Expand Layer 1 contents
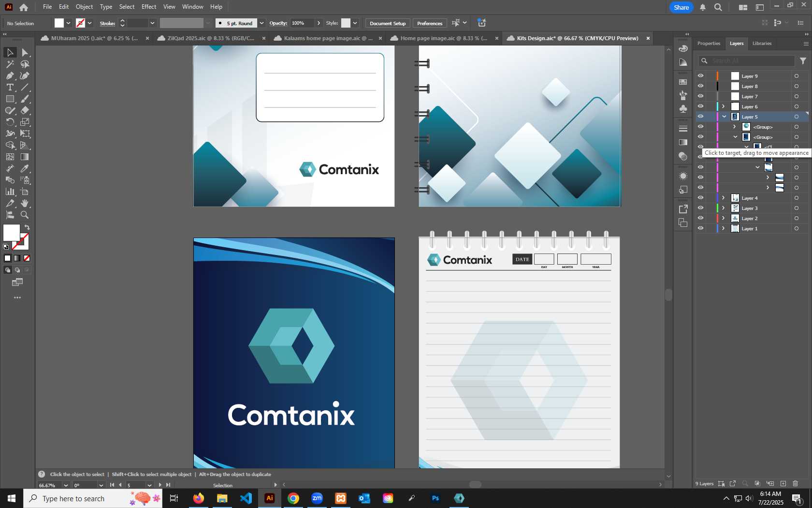Image resolution: width=812 pixels, height=508 pixels. click(x=724, y=228)
